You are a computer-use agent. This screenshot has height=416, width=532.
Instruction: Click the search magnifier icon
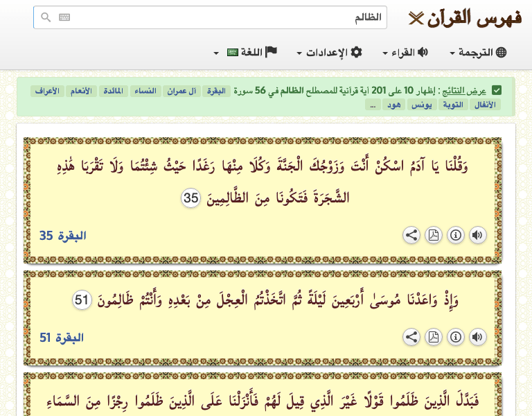pos(46,18)
